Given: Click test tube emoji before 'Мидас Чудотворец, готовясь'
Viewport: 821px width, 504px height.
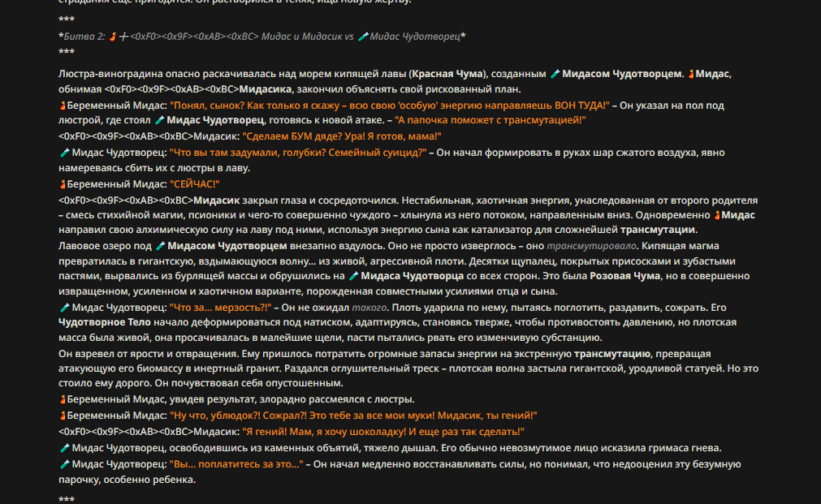Looking at the screenshot, I should coord(160,120).
